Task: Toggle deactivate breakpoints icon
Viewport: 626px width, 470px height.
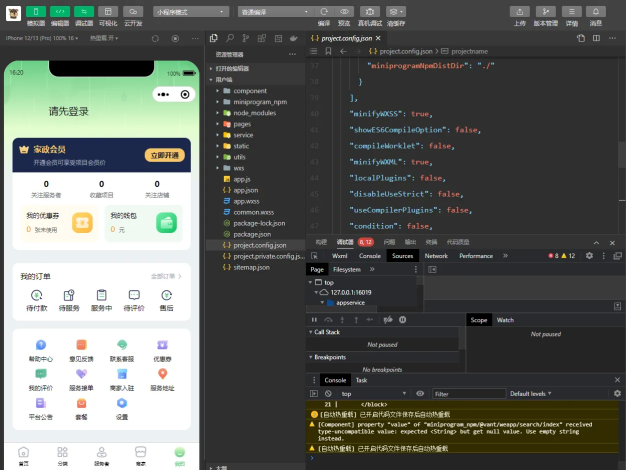Action: [x=388, y=319]
